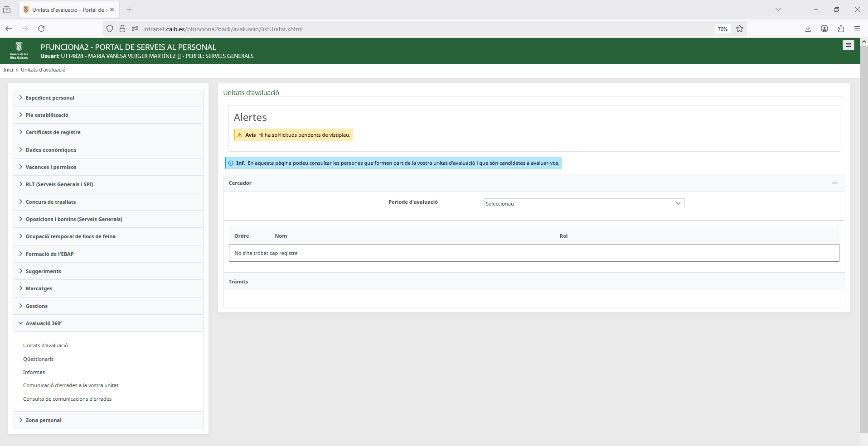Image resolution: width=868 pixels, height=446 pixels.
Task: Click the Firefox account profile icon
Action: (x=824, y=29)
